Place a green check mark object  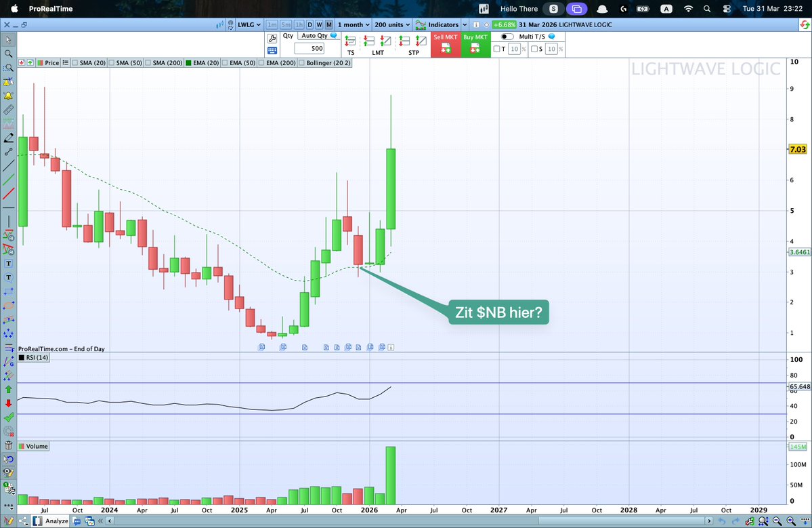tap(8, 417)
